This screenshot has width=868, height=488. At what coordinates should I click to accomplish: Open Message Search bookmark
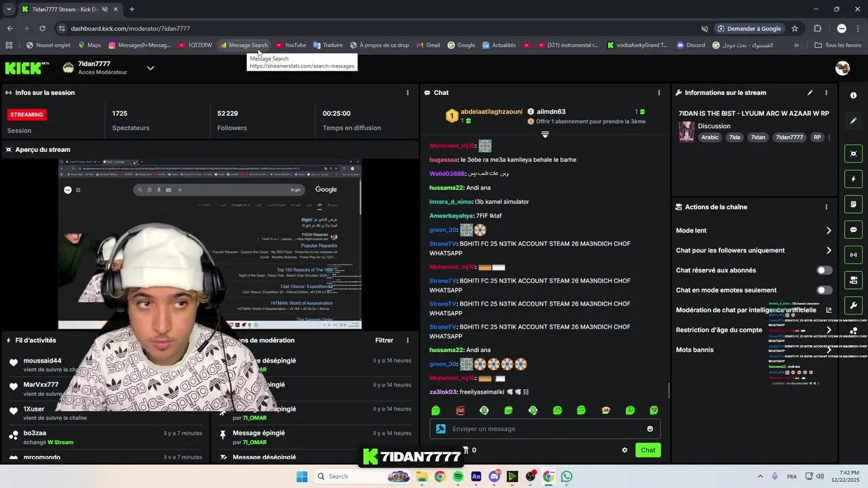click(244, 45)
